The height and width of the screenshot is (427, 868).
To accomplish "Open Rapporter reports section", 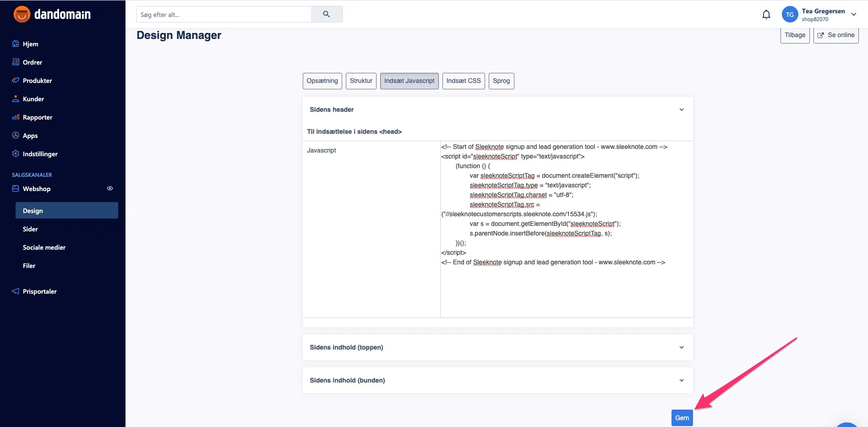I will click(37, 117).
